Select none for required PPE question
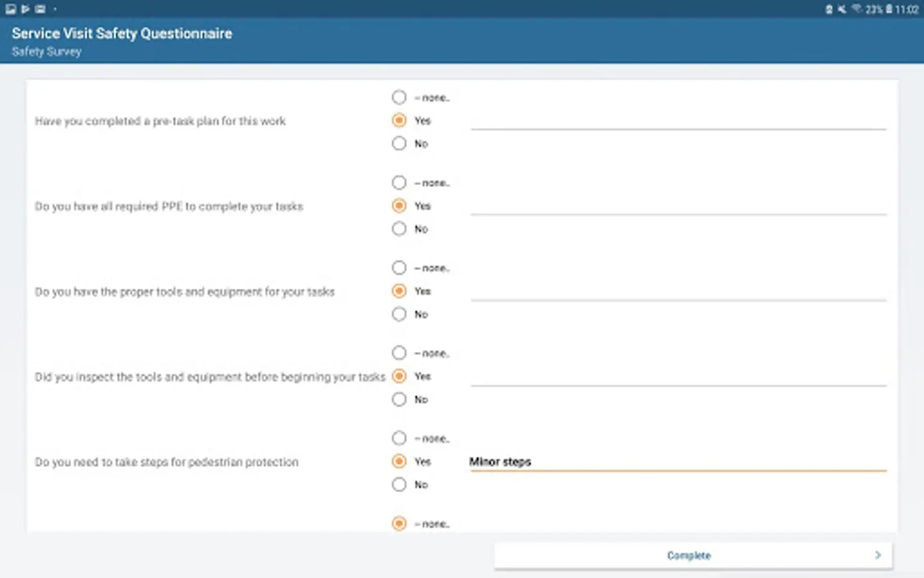The image size is (924, 578). tap(399, 183)
